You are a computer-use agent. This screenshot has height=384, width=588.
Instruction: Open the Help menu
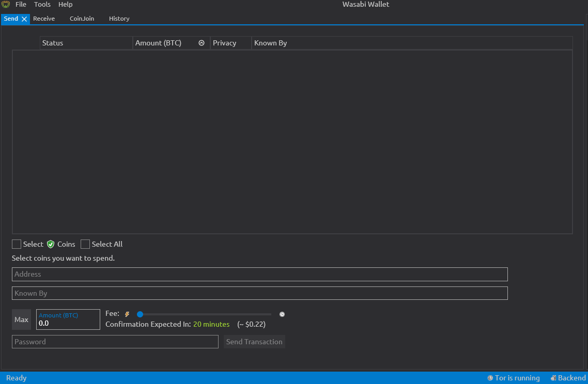coord(65,5)
